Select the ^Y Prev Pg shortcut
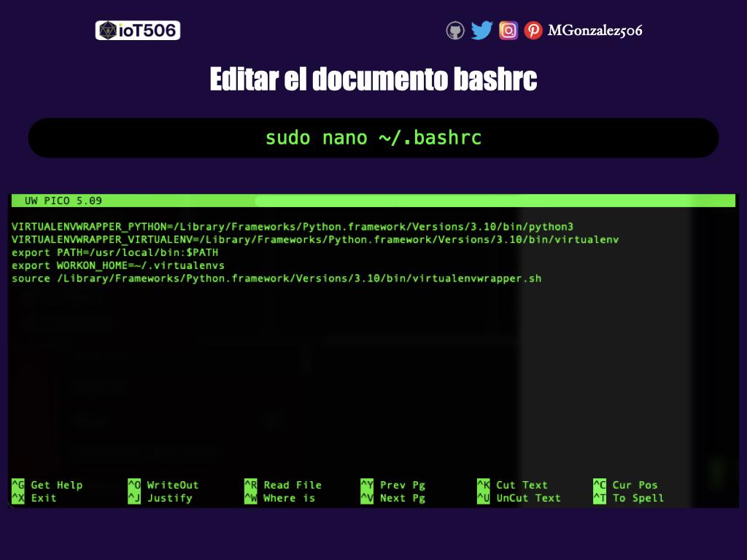This screenshot has width=747, height=560. tap(393, 485)
